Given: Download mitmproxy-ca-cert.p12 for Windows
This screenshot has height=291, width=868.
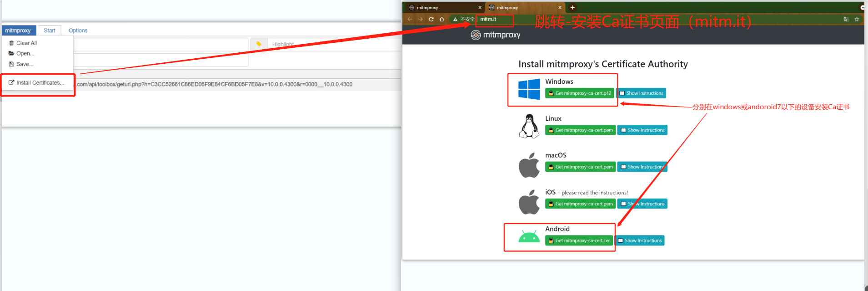Looking at the screenshot, I should [580, 93].
